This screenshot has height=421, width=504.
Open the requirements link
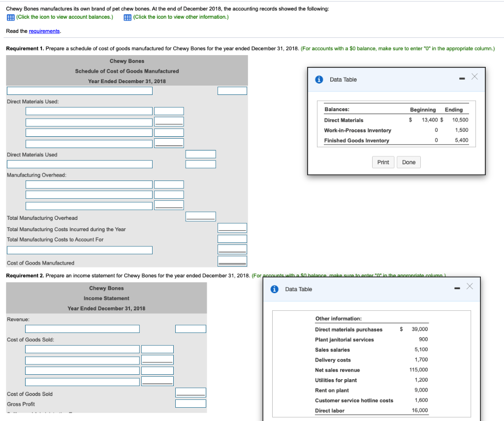pyautogui.click(x=44, y=31)
